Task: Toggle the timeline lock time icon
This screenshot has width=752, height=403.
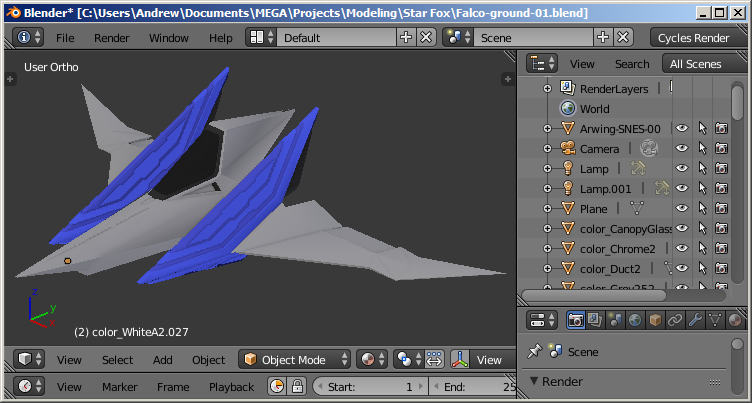Action: pos(297,386)
